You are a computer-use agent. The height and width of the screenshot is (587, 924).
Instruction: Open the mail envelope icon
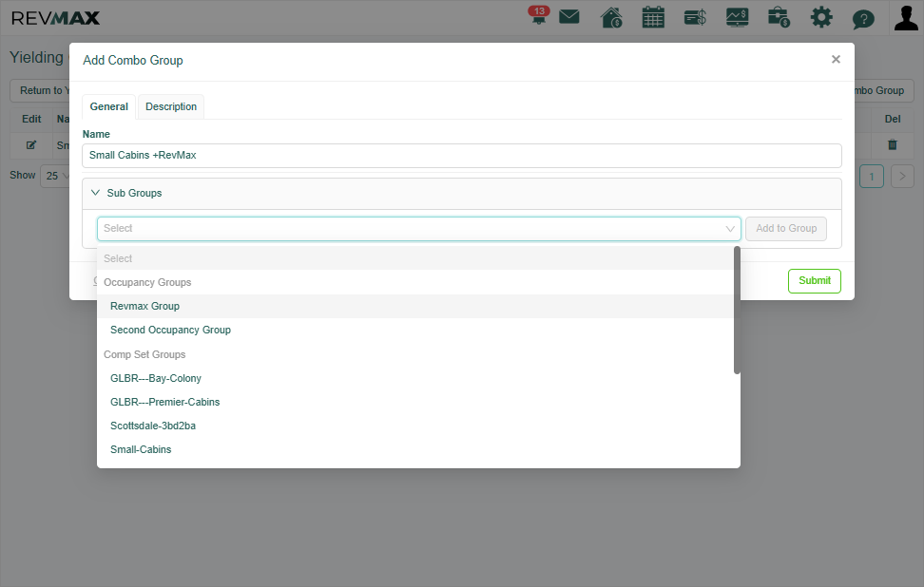pyautogui.click(x=568, y=16)
